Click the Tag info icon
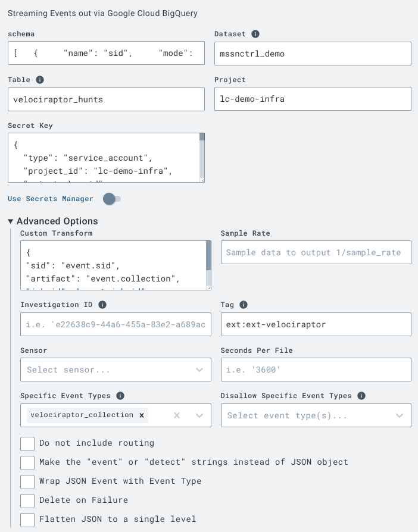Screen dimensions: 418x532 244,305
